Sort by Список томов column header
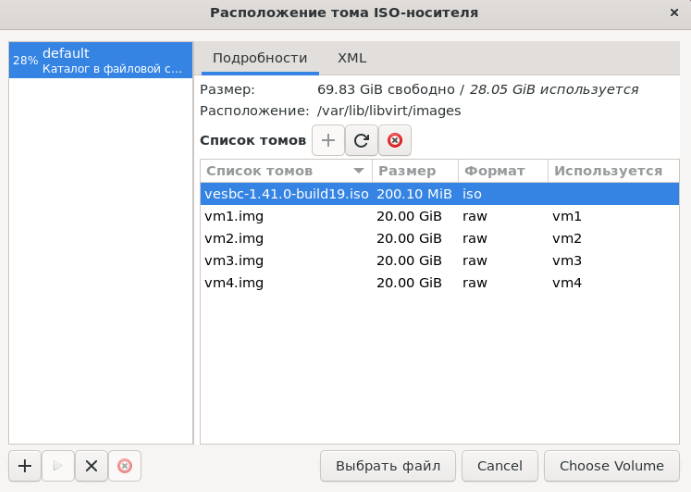 pyautogui.click(x=285, y=171)
